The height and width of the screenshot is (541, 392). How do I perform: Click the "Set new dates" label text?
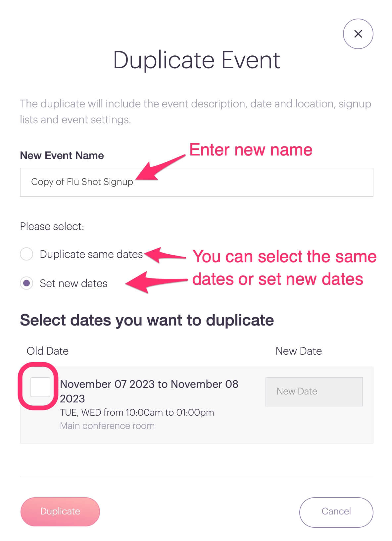[73, 283]
